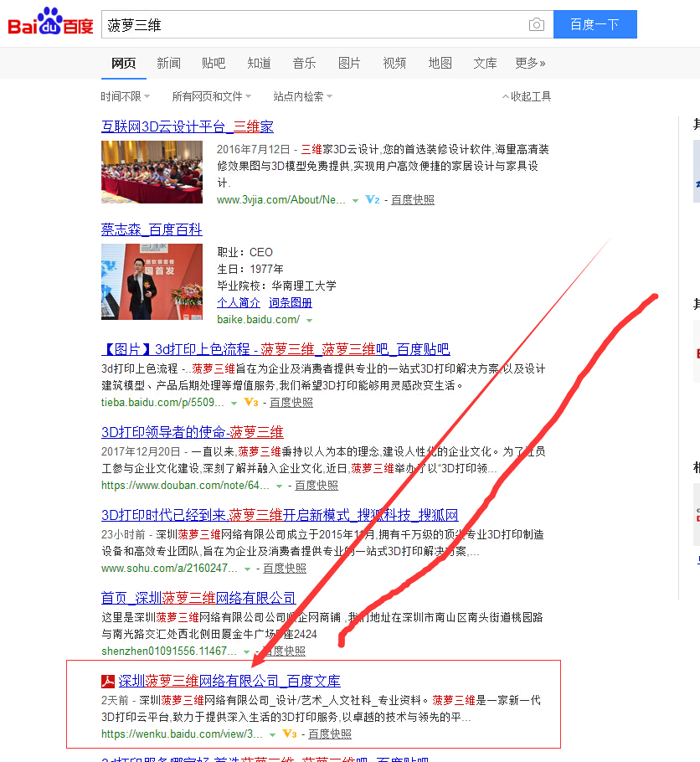The height and width of the screenshot is (762, 700).
Task: Open the 搜狐网 3D打印时代已经到来 result
Action: [x=280, y=515]
